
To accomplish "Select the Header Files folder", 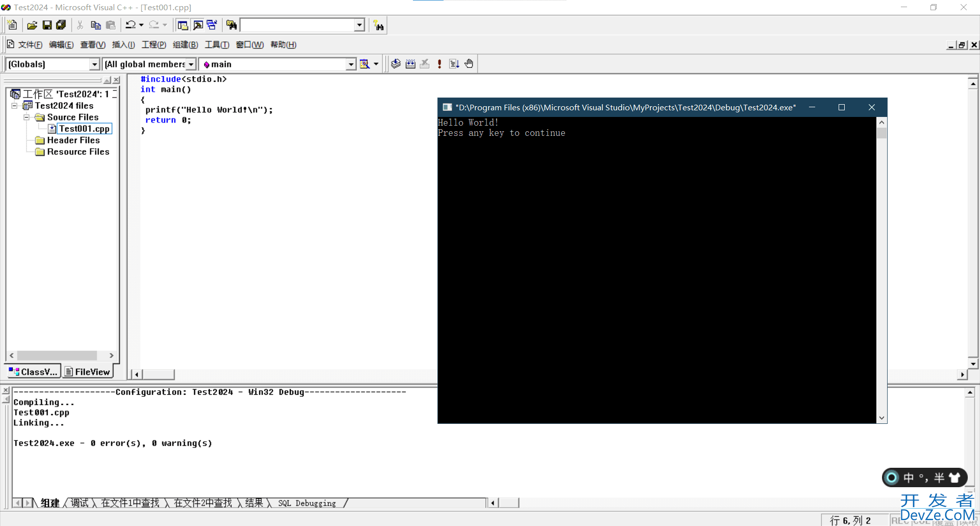I will tap(73, 140).
